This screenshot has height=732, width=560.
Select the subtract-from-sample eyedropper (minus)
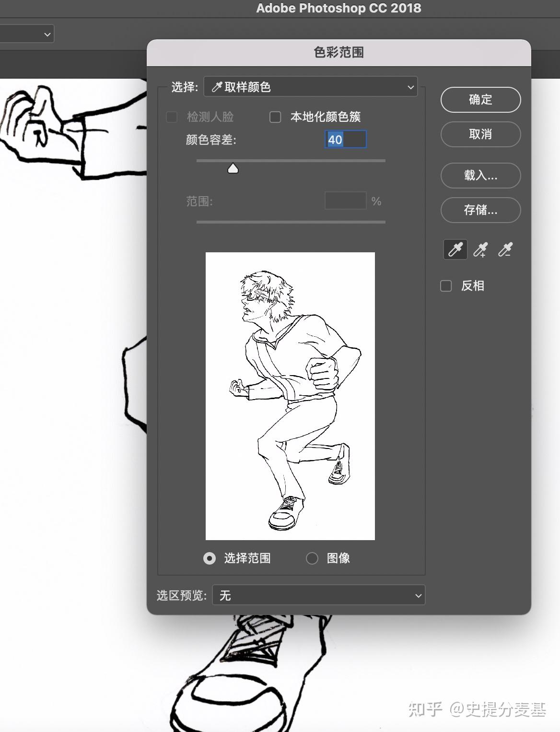(505, 249)
